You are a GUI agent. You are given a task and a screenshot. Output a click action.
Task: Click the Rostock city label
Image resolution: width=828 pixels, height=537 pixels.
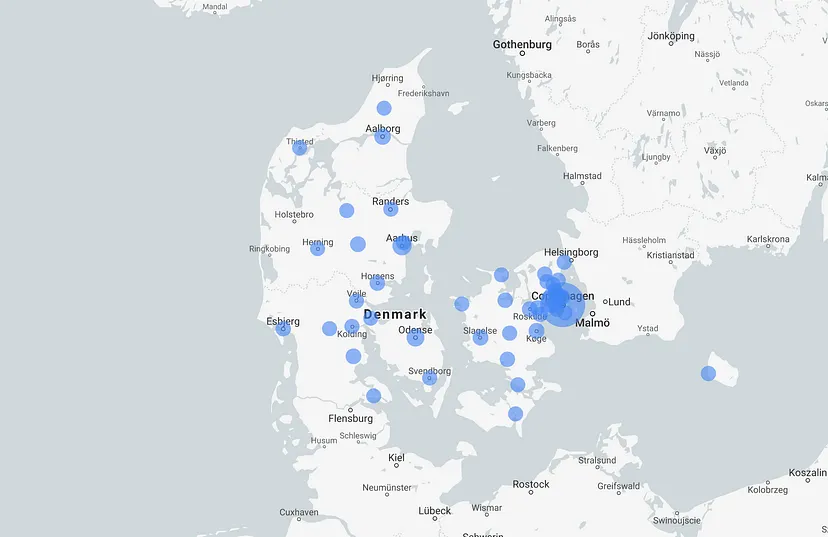530,484
